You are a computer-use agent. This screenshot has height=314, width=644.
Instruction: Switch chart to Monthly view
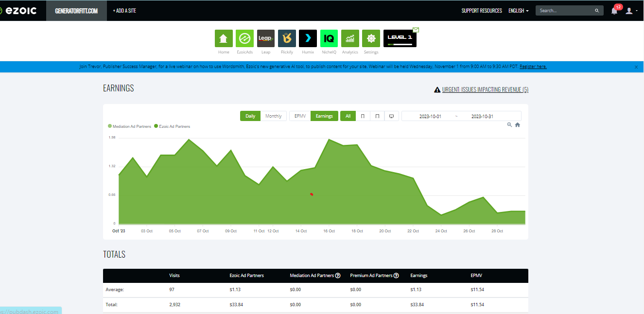coord(274,116)
